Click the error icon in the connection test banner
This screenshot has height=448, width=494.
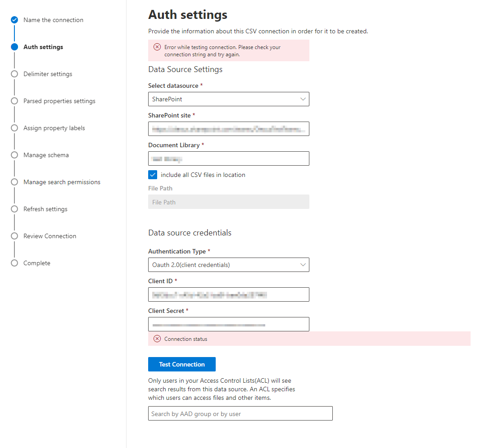(x=157, y=47)
